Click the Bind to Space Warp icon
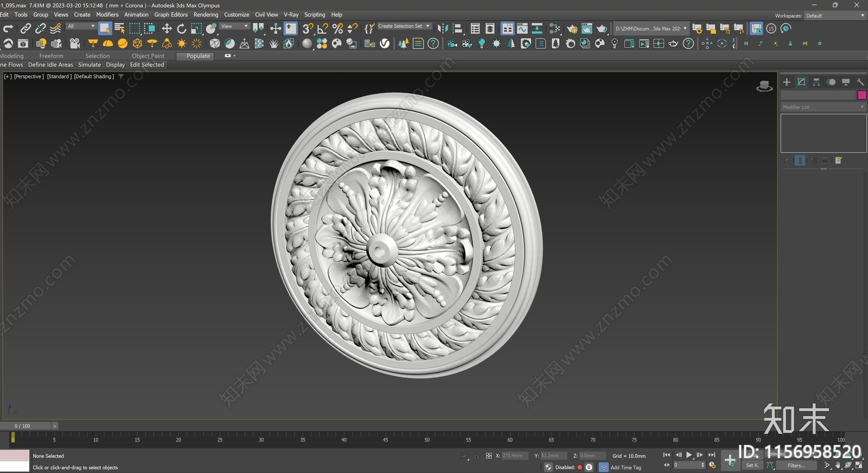This screenshot has height=473, width=868. tap(55, 28)
